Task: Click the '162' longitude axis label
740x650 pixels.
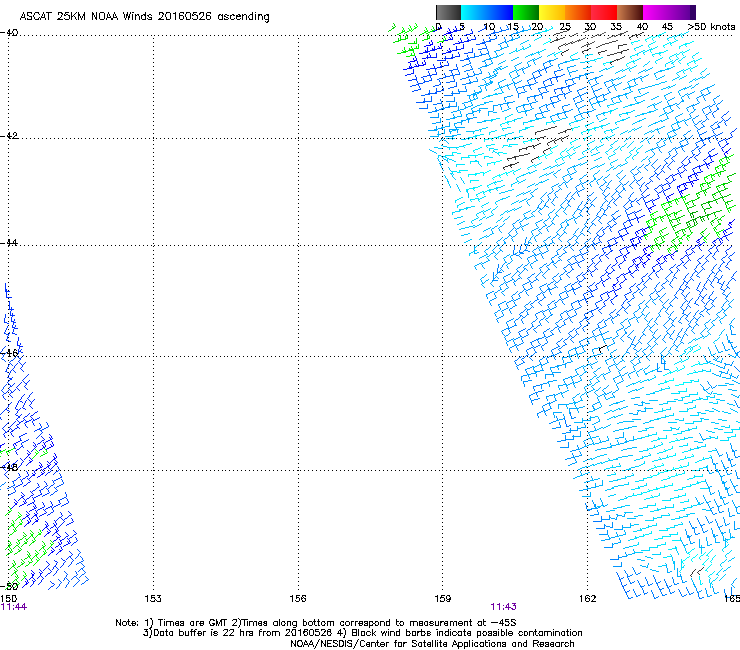Action: (588, 599)
